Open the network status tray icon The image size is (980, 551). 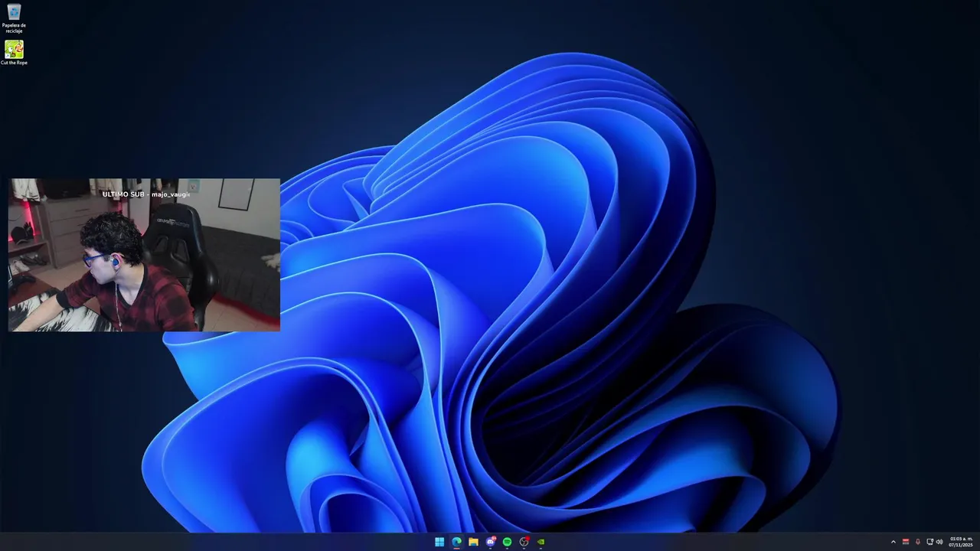coord(930,542)
